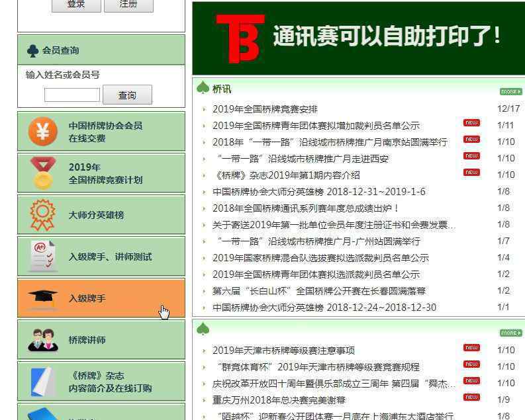Click the 查询 search button

click(127, 95)
